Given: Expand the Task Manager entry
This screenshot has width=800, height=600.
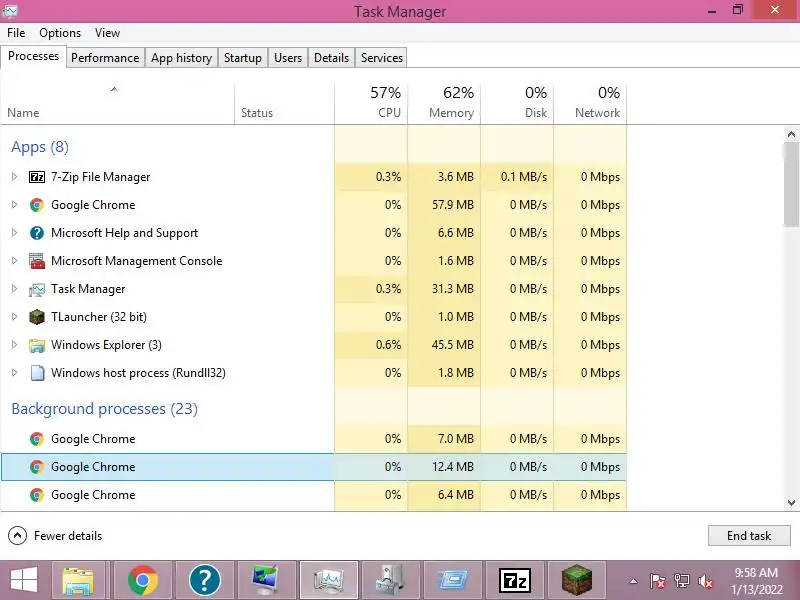Looking at the screenshot, I should [x=14, y=289].
